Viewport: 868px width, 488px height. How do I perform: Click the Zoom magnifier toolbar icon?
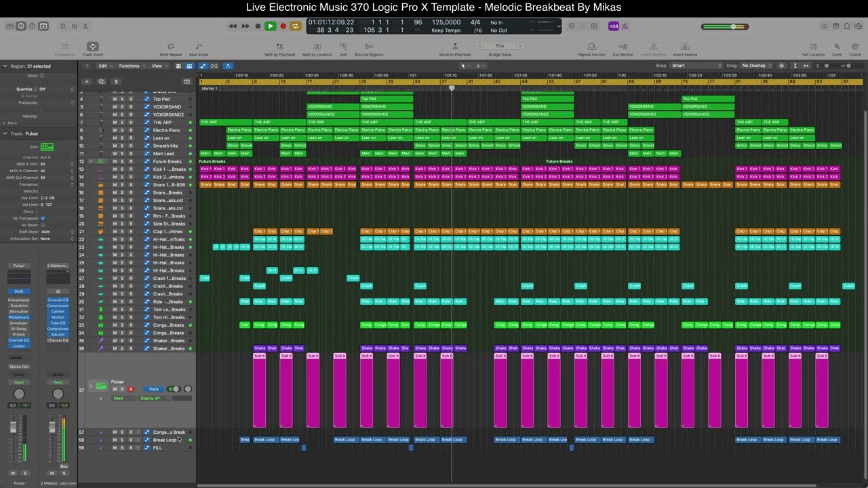pyautogui.click(x=837, y=47)
